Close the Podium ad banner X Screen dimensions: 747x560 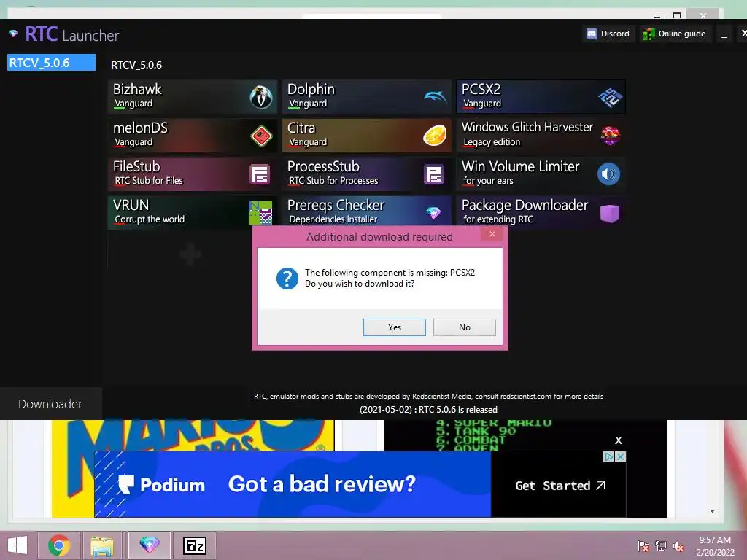[620, 456]
